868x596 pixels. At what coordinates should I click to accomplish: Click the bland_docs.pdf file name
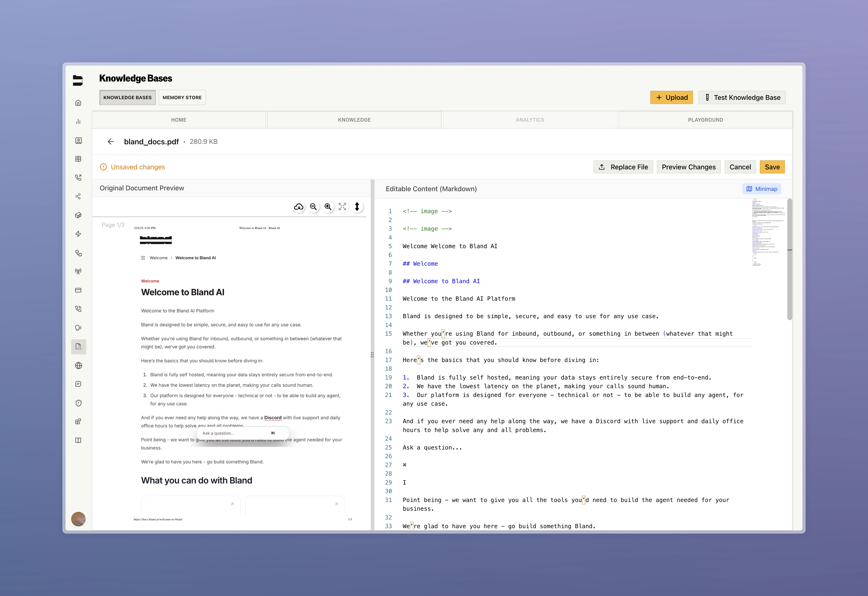click(x=151, y=142)
